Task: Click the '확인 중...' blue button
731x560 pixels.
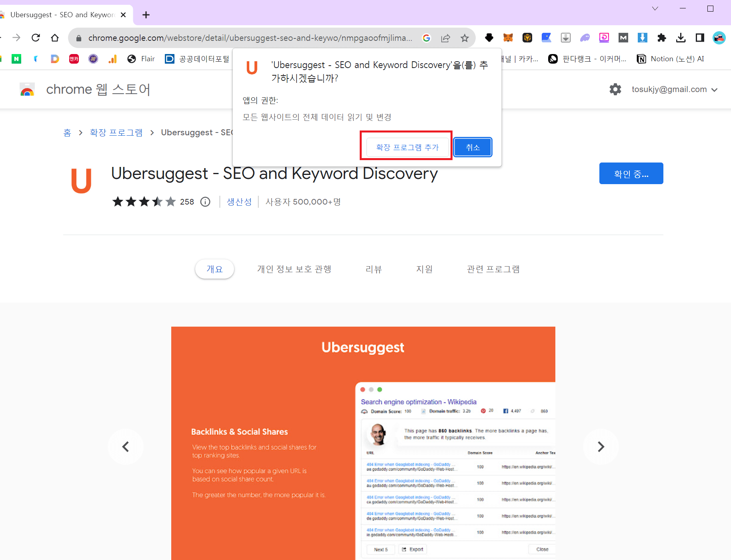Action: coord(631,173)
